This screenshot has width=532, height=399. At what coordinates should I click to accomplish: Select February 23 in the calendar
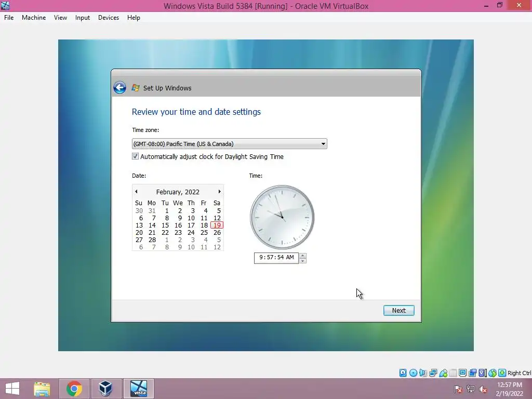click(x=178, y=233)
